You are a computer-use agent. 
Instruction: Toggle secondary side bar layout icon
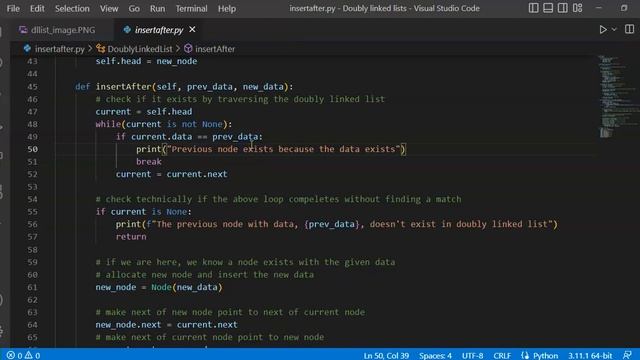point(562,8)
